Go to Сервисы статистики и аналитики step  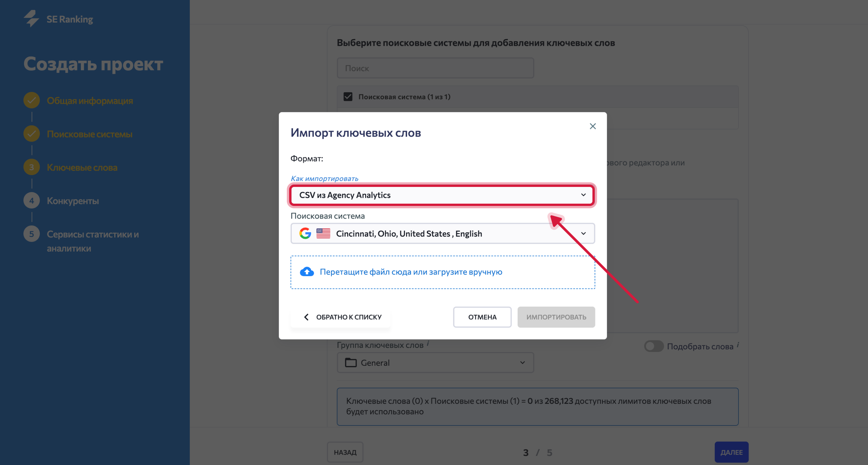pyautogui.click(x=93, y=241)
